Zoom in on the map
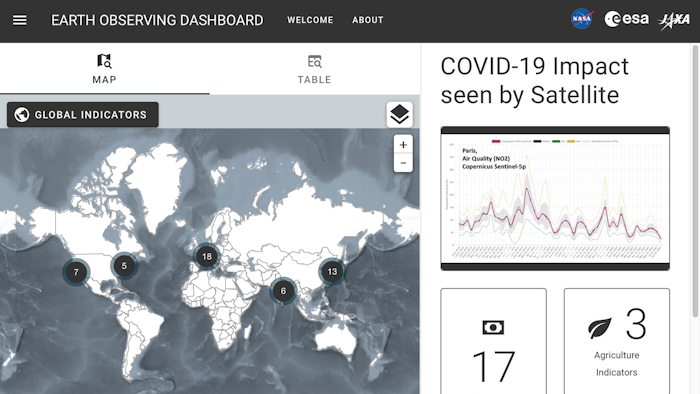 coord(403,145)
